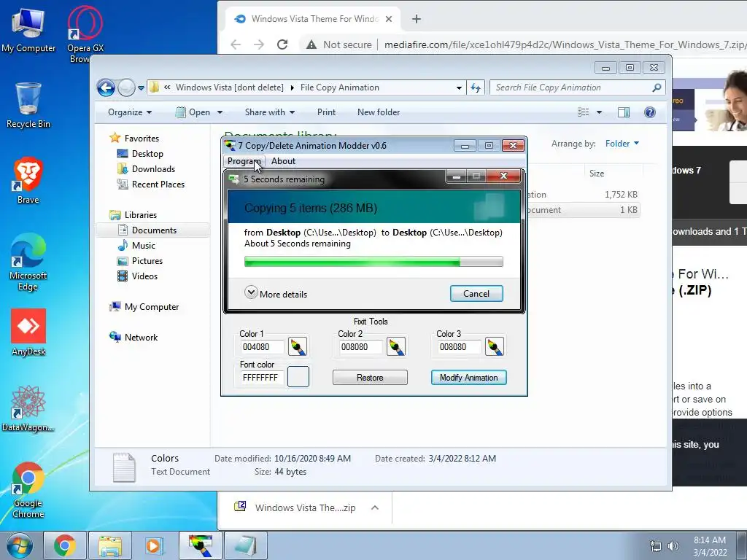Select Network in navigation pane
The height and width of the screenshot is (560, 747).
(x=141, y=338)
